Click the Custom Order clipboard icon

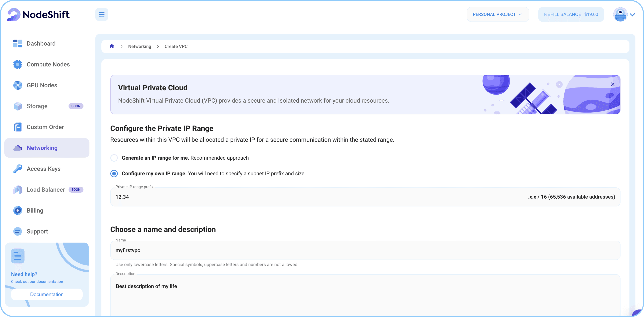[x=18, y=127]
